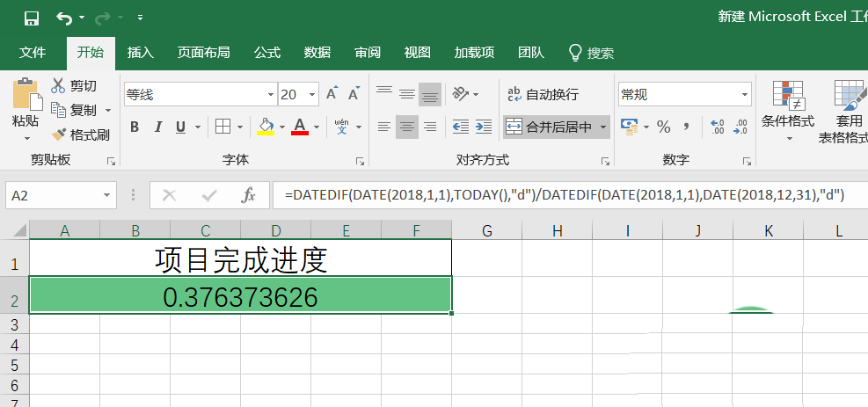This screenshot has width=868, height=407.
Task: Click Copy (复制) button
Action: click(x=74, y=110)
